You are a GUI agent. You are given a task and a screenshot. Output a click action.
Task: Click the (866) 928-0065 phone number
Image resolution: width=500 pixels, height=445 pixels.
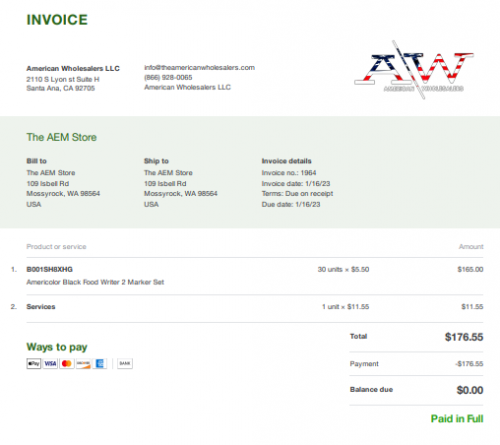tap(168, 77)
